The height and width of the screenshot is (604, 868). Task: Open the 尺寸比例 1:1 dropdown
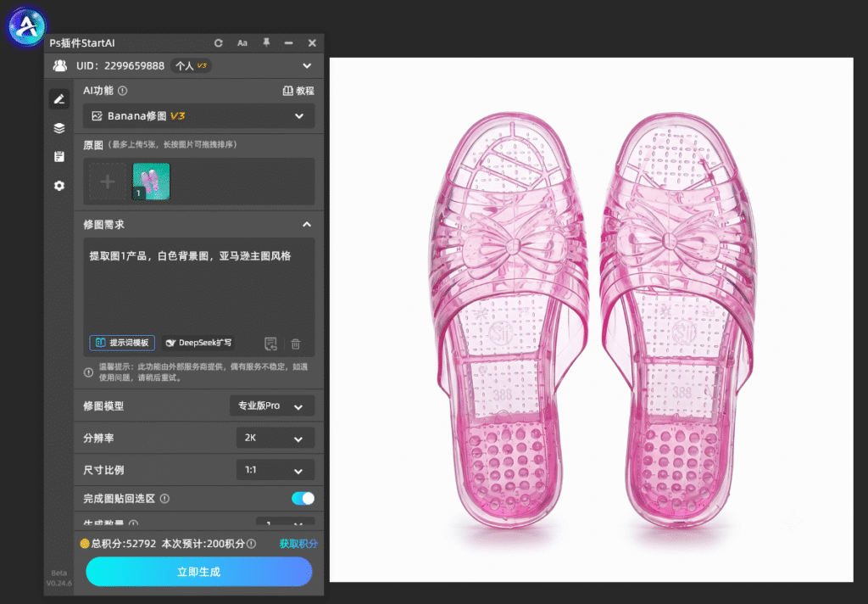(x=275, y=471)
